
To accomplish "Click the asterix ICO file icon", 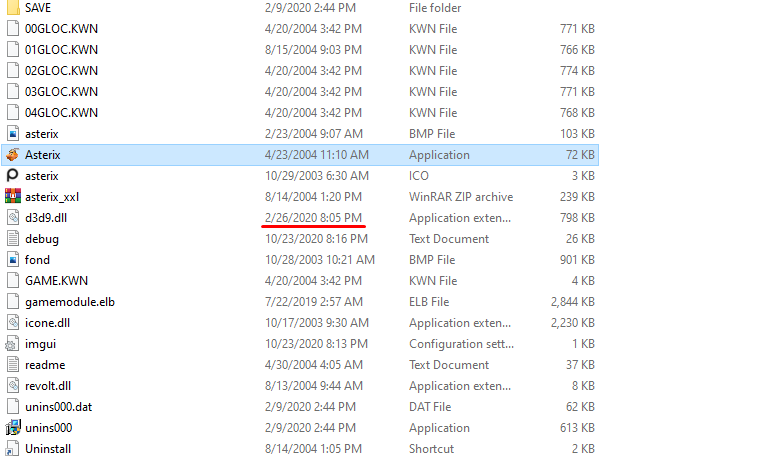I will [13, 175].
